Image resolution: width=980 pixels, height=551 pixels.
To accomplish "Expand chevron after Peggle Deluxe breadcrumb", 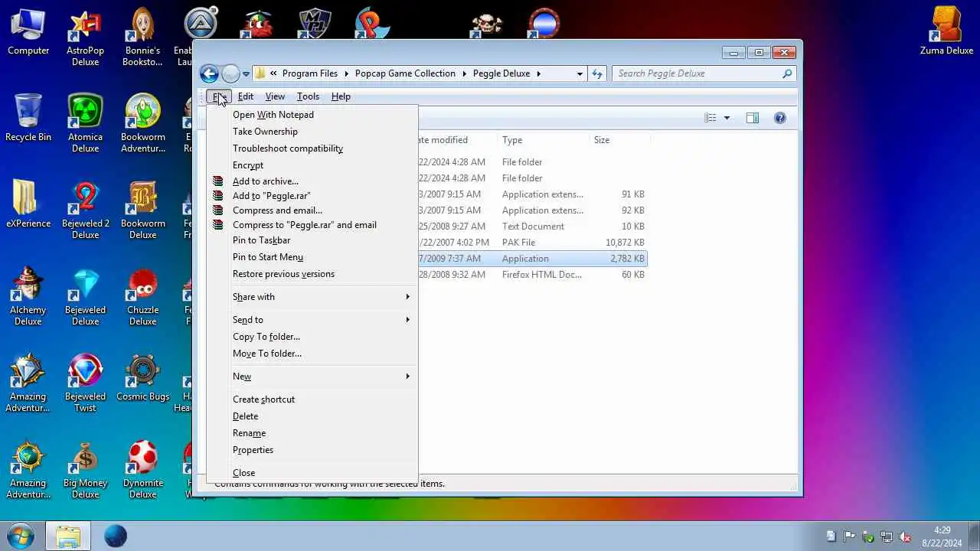I will click(x=538, y=73).
